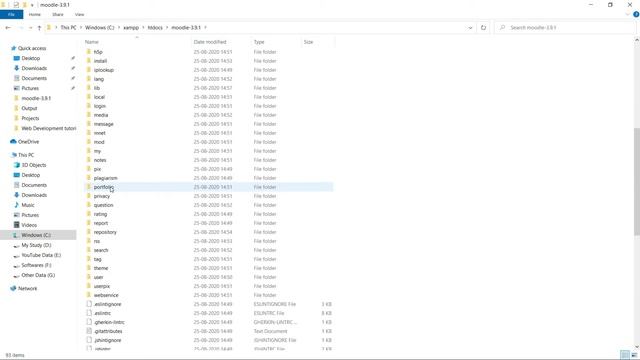The width and height of the screenshot is (640, 360).
Task: Select the theme folder name
Action: point(101,268)
